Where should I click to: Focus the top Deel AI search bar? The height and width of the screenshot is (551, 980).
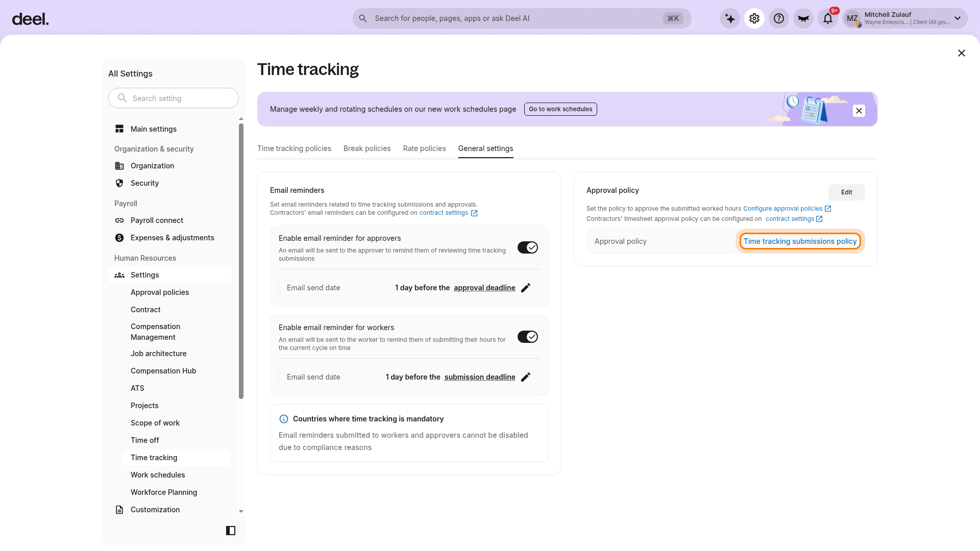pos(522,18)
